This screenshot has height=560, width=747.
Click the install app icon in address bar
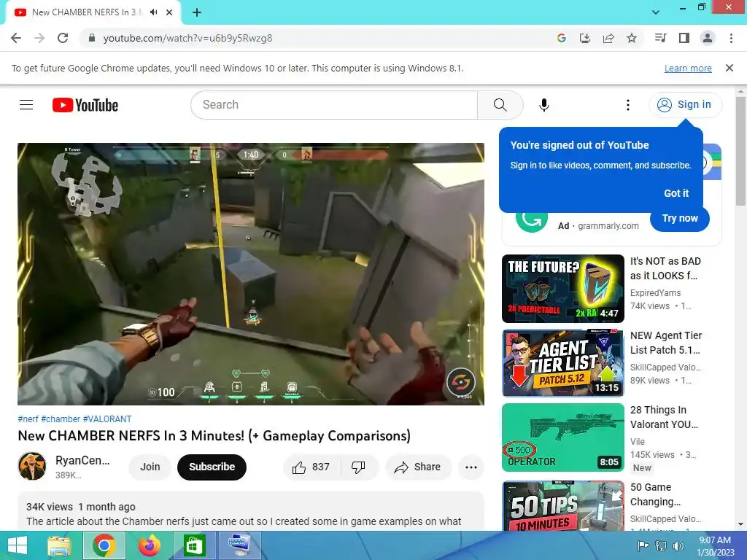[x=584, y=38]
